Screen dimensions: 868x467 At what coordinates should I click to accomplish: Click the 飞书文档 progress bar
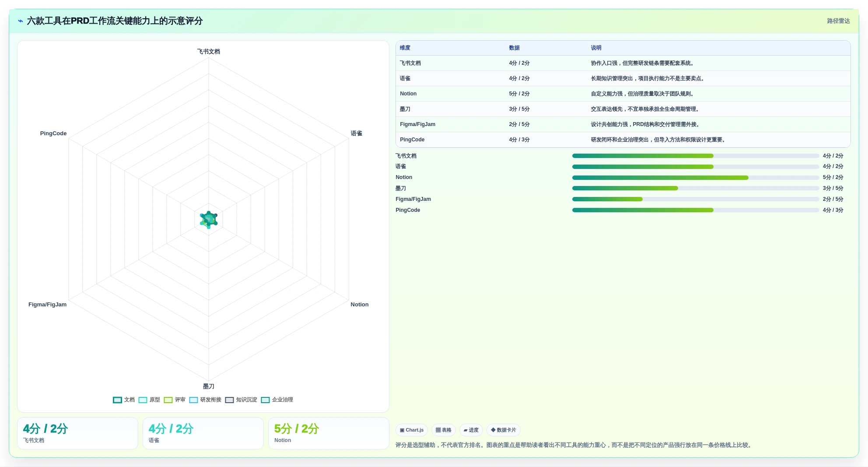tap(696, 156)
